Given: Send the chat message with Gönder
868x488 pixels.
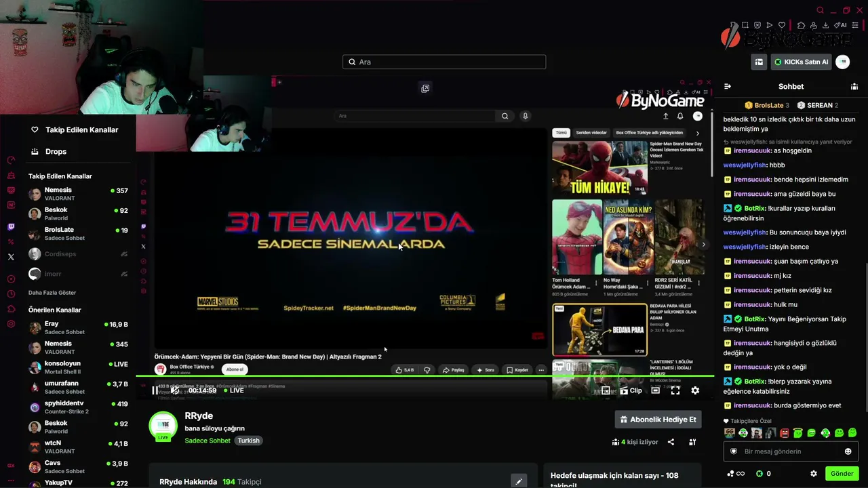Looking at the screenshot, I should click(x=842, y=474).
